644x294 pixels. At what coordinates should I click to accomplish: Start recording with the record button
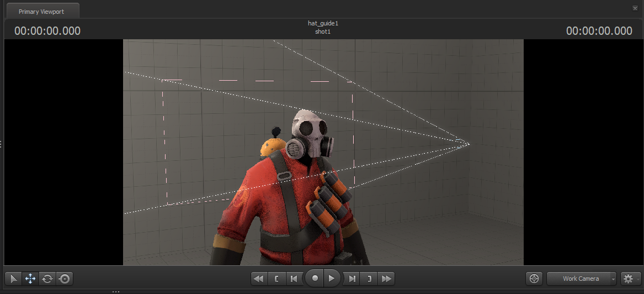tap(315, 279)
